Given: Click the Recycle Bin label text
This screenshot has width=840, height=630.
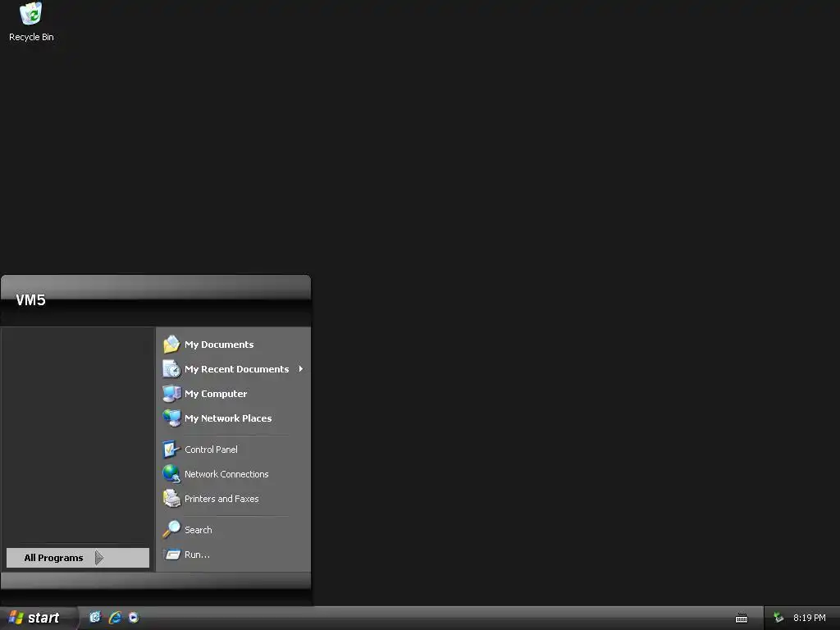Looking at the screenshot, I should pos(31,37).
